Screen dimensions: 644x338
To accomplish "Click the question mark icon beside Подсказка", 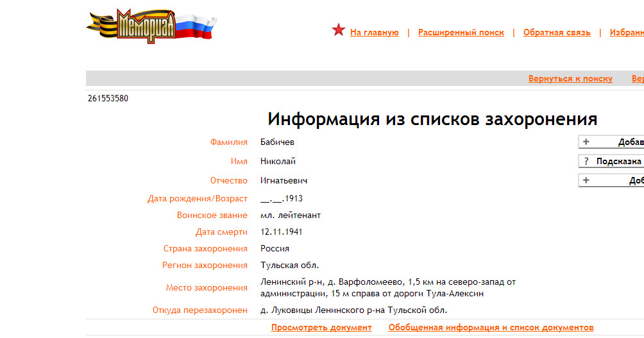I will (586, 162).
